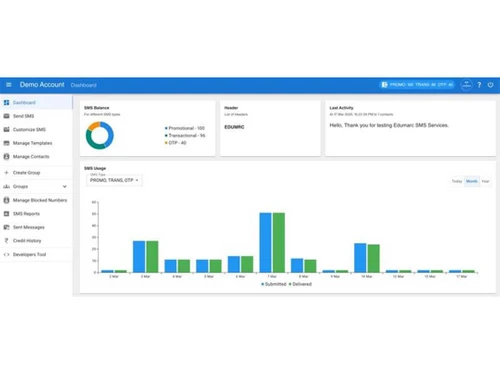Click the Send SMS envelope icon

tap(6, 116)
